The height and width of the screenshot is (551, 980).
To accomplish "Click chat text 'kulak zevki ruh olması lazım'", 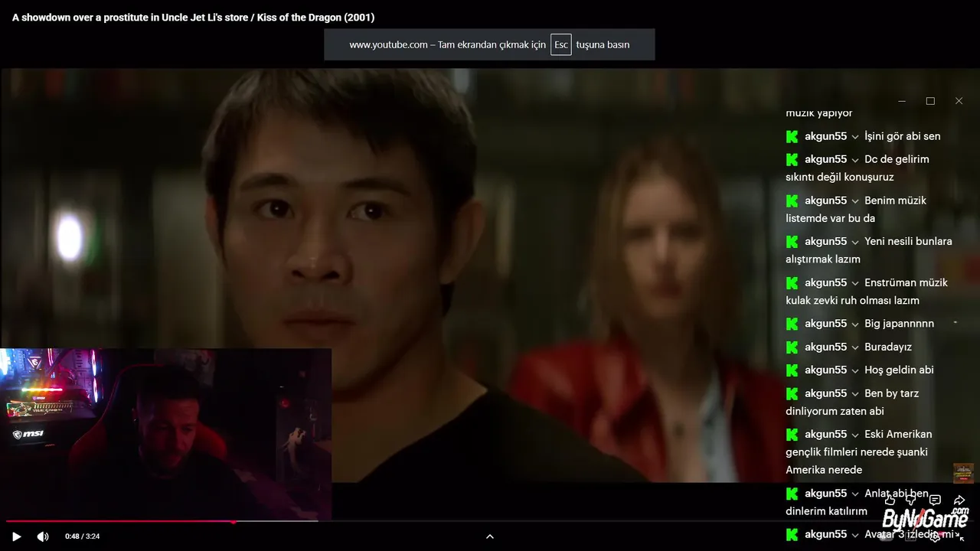I will tap(852, 301).
